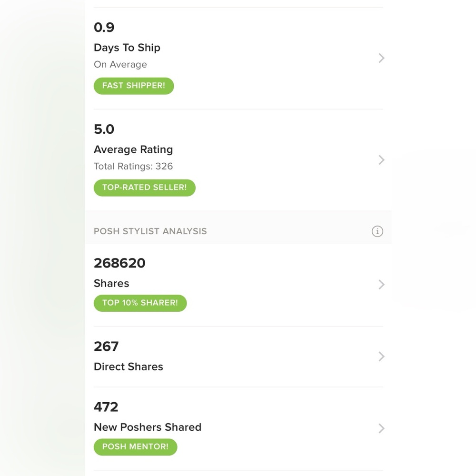The image size is (476, 476).
Task: Select the Average Rating label
Action: tap(133, 149)
